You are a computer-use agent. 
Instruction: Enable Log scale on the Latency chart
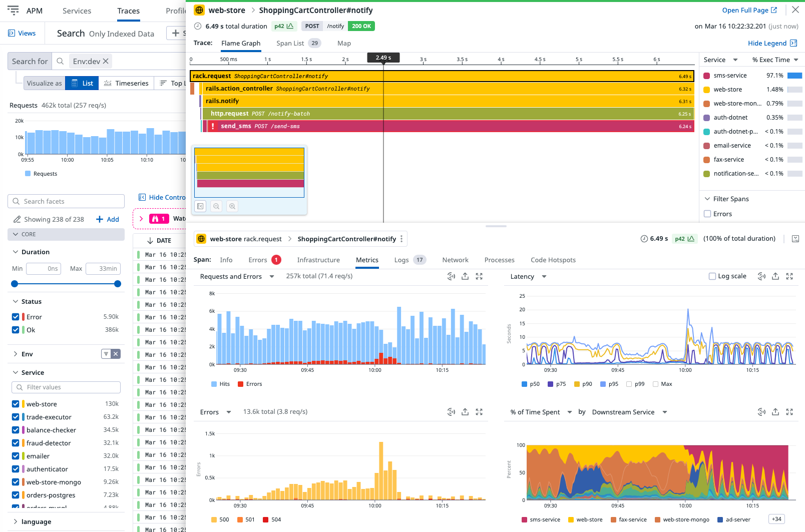pos(711,276)
